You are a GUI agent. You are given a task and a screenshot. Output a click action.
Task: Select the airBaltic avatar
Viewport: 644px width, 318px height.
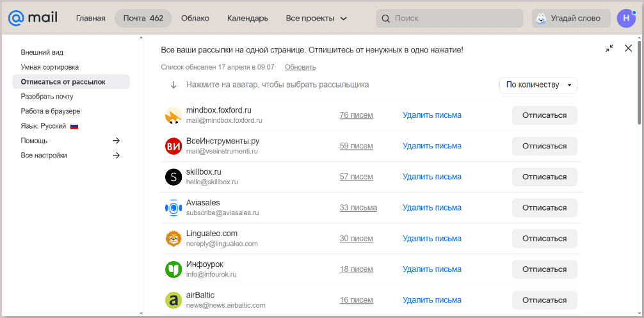(173, 300)
